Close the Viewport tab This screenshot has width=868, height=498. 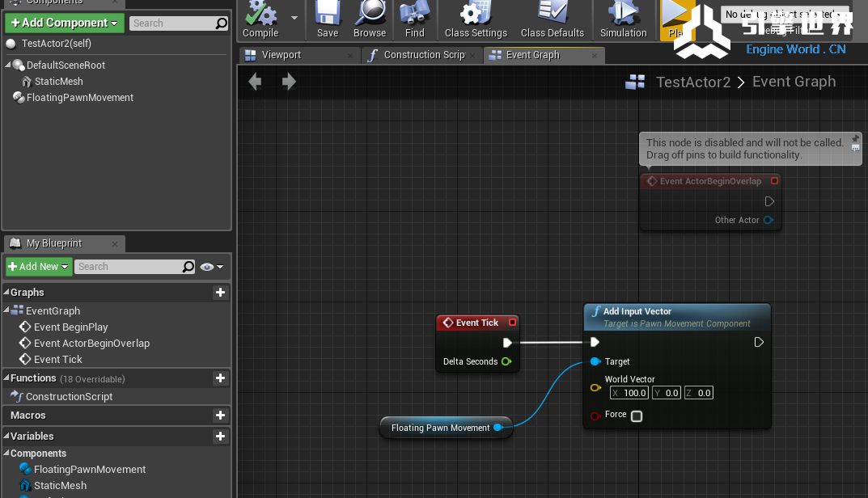click(349, 55)
